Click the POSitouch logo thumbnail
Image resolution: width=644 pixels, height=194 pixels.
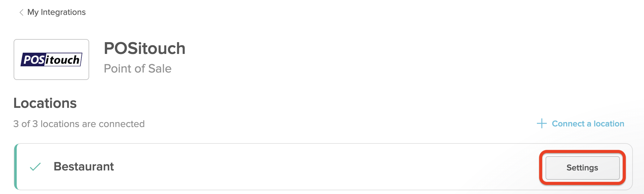click(51, 60)
